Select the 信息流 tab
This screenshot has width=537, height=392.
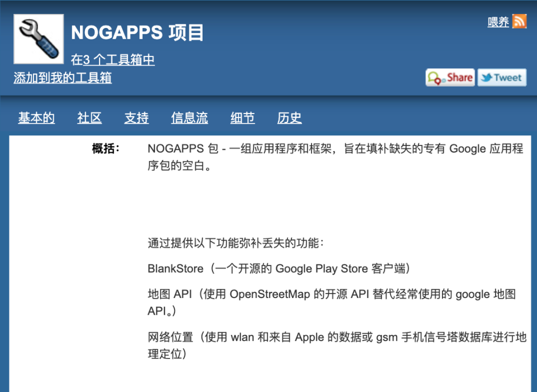[x=190, y=118]
